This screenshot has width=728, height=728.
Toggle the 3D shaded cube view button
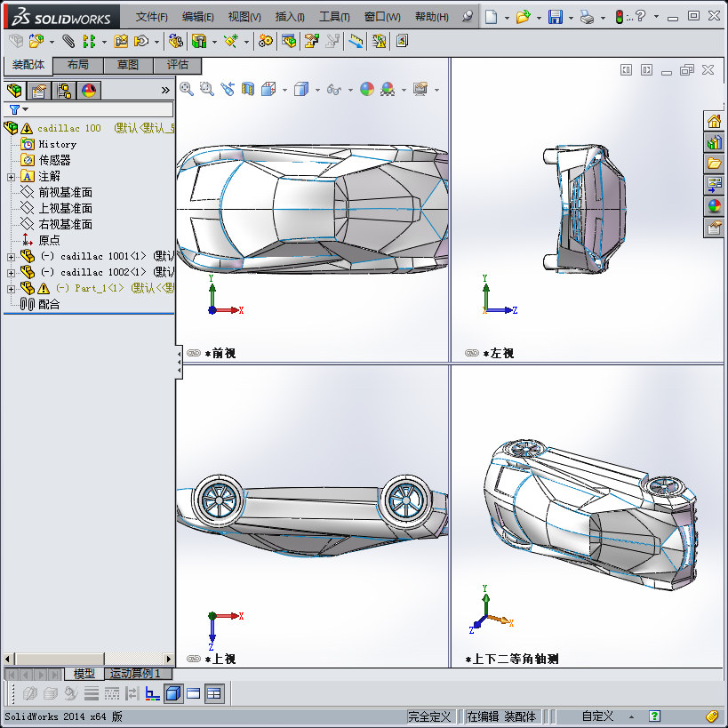pos(173,693)
